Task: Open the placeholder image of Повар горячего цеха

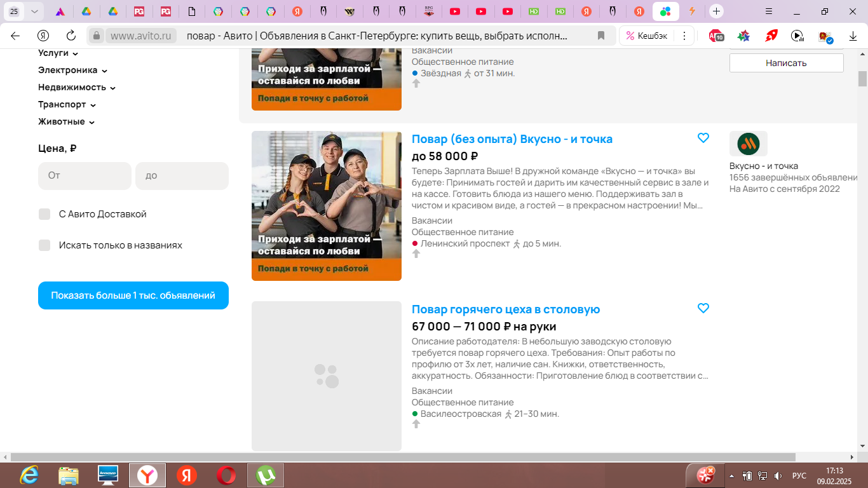Action: pyautogui.click(x=327, y=376)
